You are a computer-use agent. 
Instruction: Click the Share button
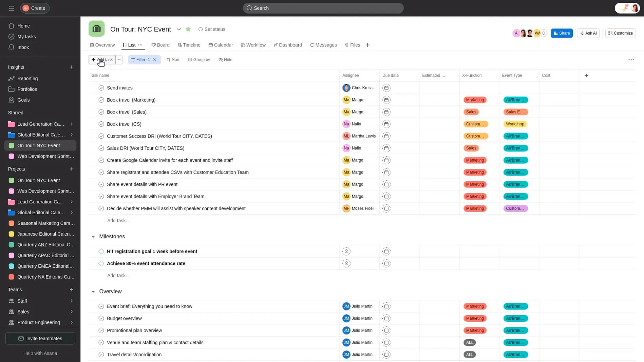coord(562,33)
